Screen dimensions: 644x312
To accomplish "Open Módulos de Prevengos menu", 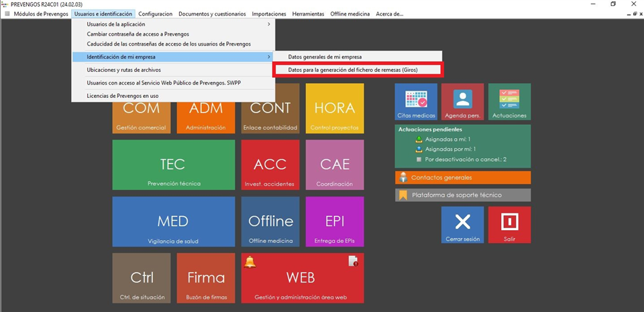I will 40,13.
